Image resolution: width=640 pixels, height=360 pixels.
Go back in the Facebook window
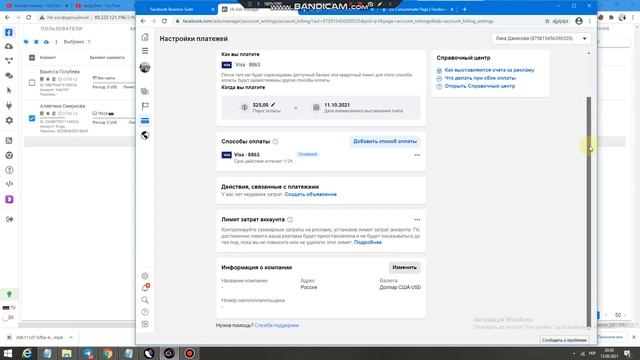pyautogui.click(x=143, y=21)
